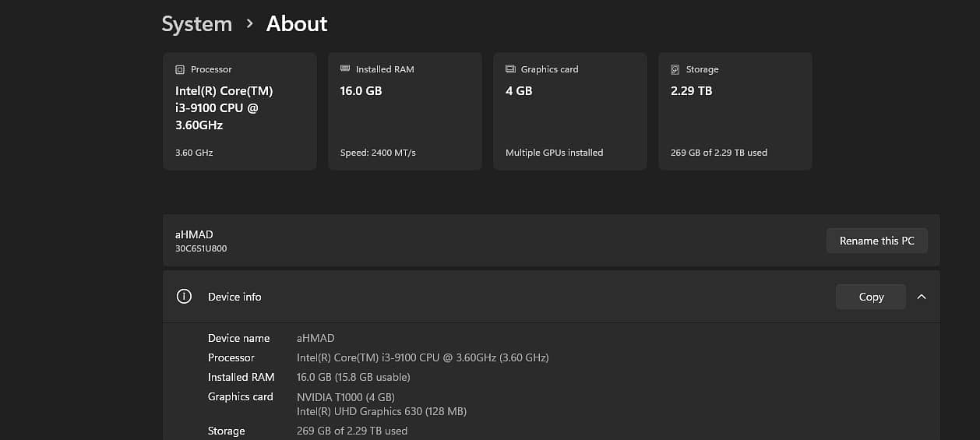Click the Multiple GPUs installed text
980x440 pixels.
pos(554,153)
